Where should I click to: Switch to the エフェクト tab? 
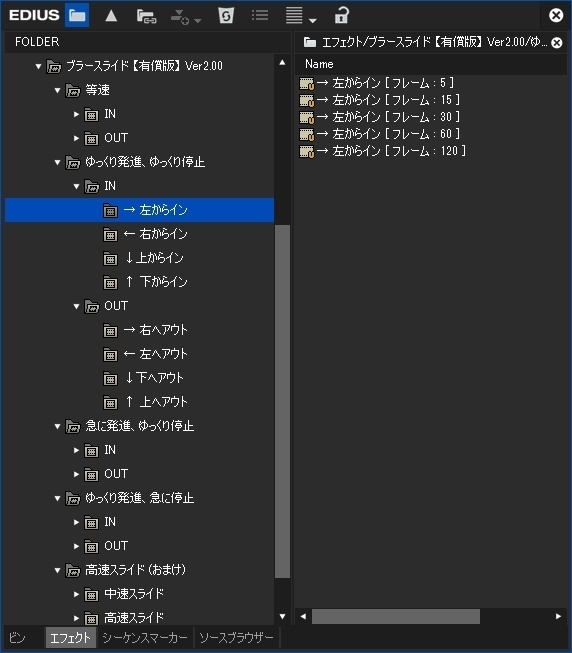[x=70, y=638]
